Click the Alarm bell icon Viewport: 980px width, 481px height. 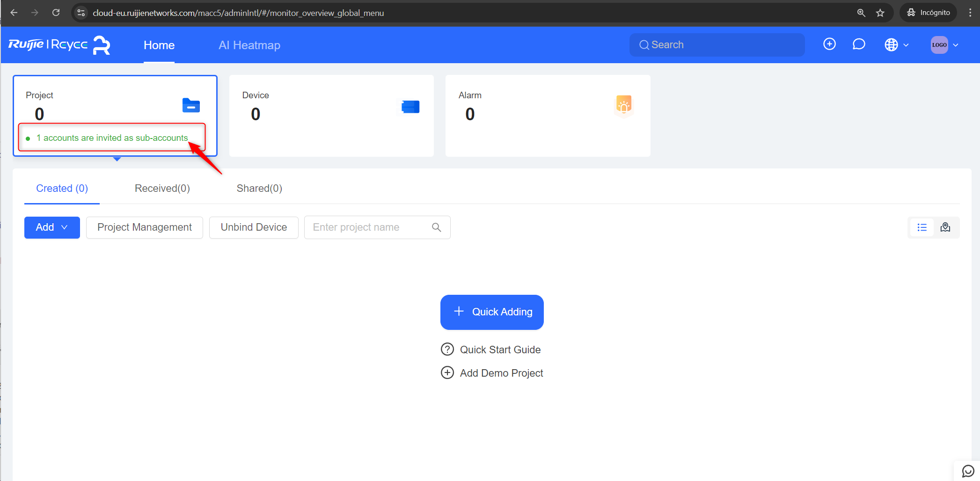[624, 105]
